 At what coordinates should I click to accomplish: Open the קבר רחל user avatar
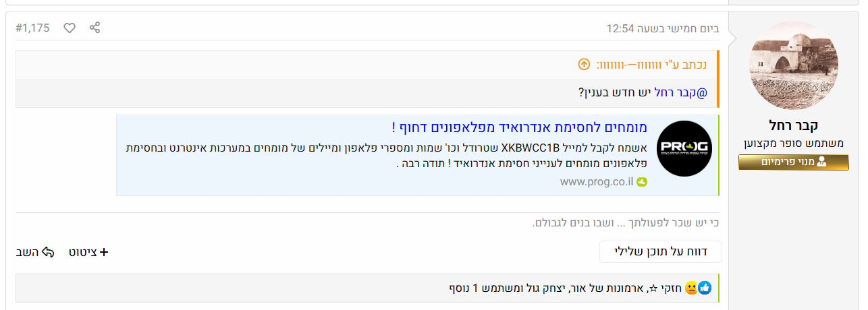coord(794,65)
